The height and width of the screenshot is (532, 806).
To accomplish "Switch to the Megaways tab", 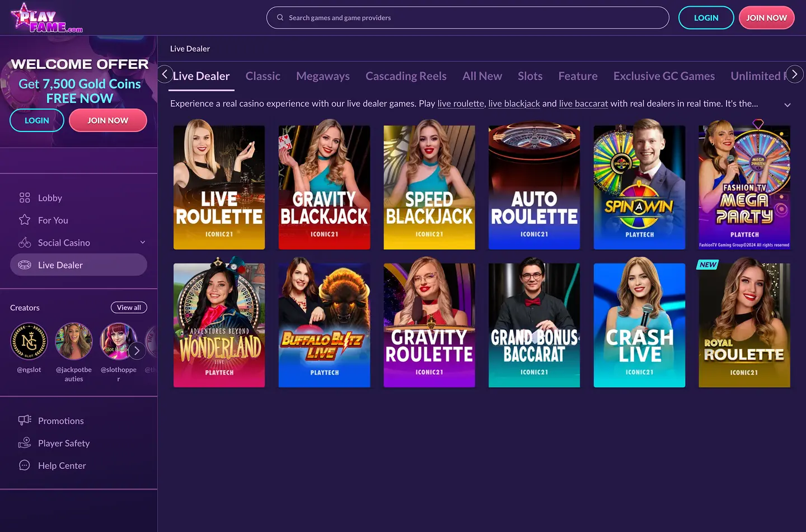I will (323, 76).
